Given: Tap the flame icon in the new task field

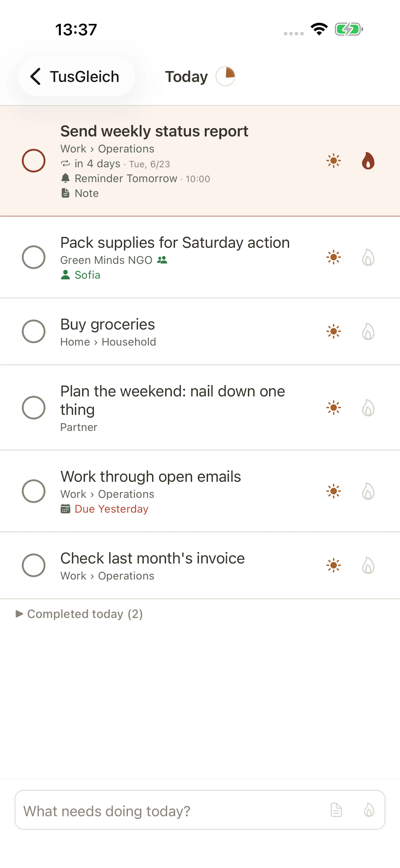Looking at the screenshot, I should pyautogui.click(x=369, y=810).
